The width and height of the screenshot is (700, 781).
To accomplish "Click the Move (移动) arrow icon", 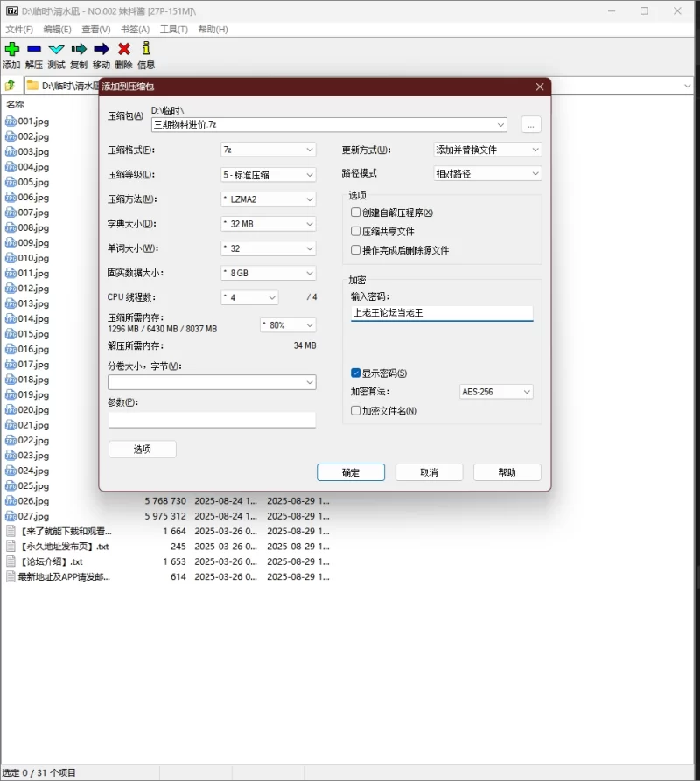I will coord(101,49).
